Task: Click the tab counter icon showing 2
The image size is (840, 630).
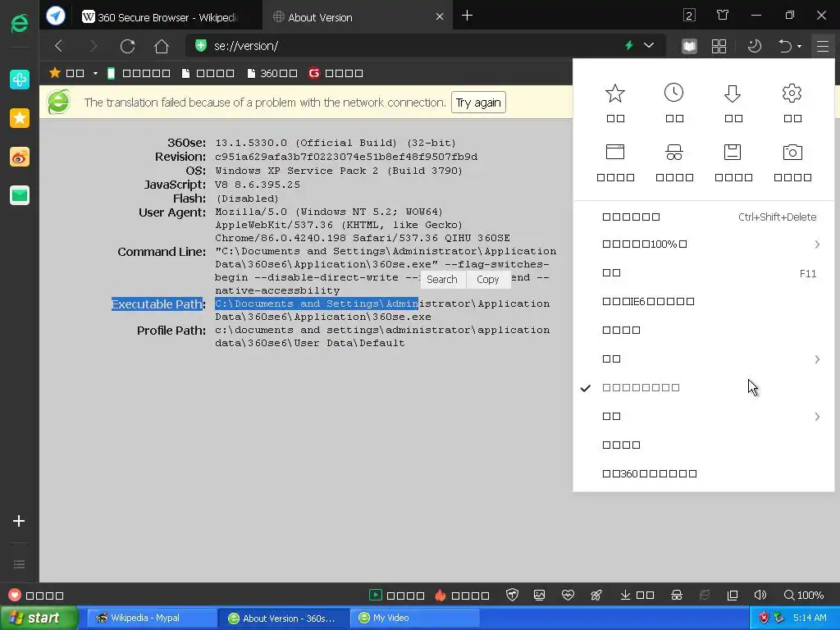Action: click(689, 15)
